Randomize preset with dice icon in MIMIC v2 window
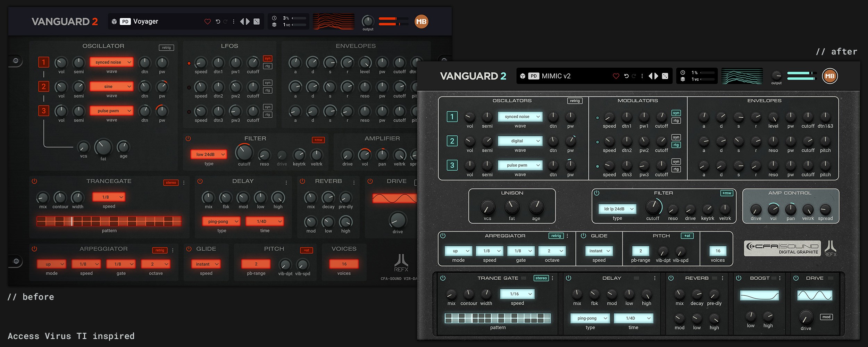The width and height of the screenshot is (868, 347). (665, 76)
